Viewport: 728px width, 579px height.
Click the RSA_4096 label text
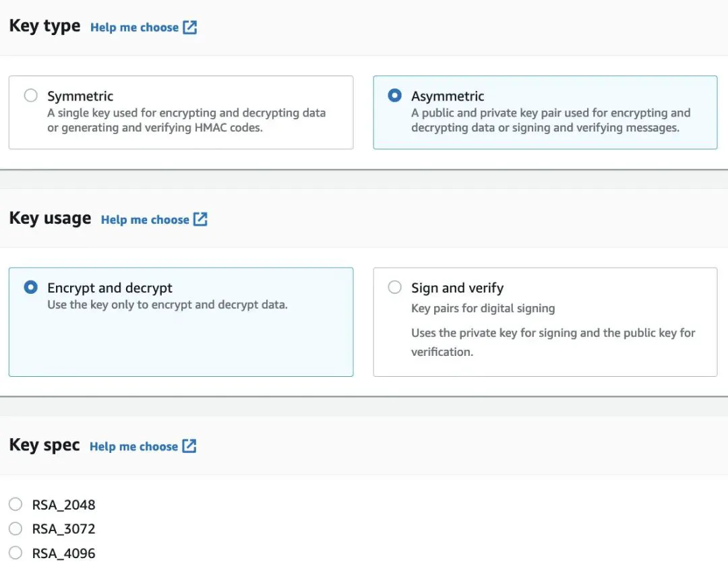[63, 553]
